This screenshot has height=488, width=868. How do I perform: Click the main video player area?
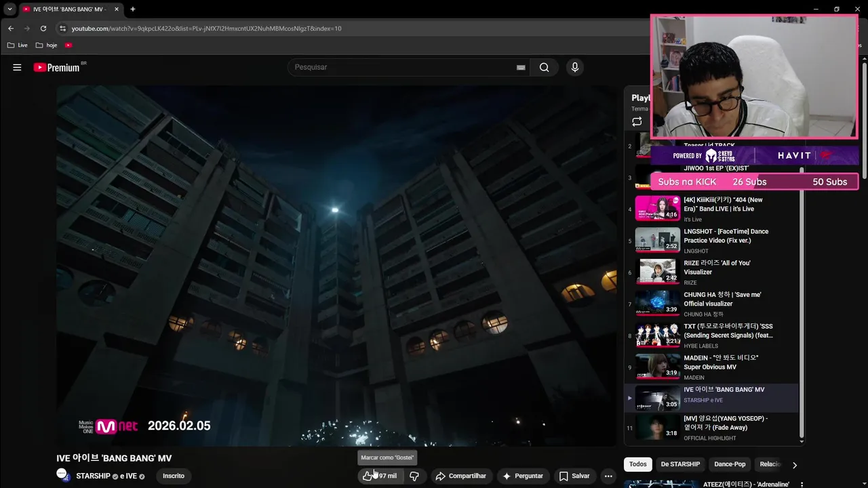pos(336,266)
